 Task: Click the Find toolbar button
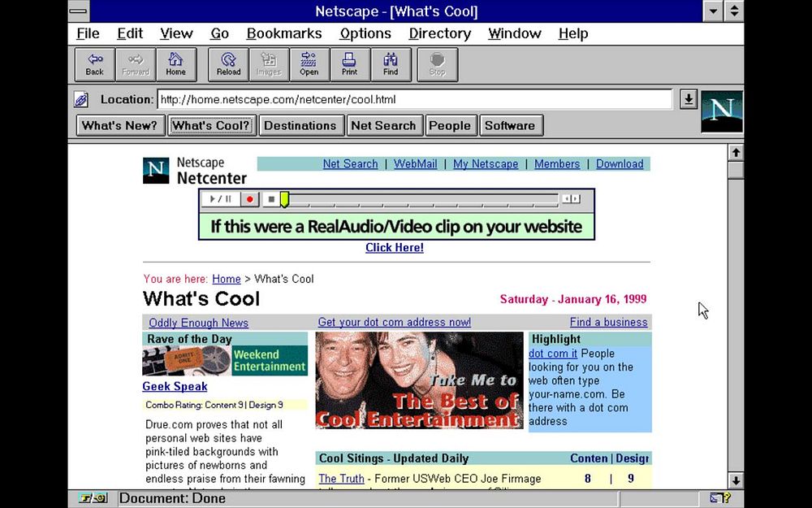(391, 65)
